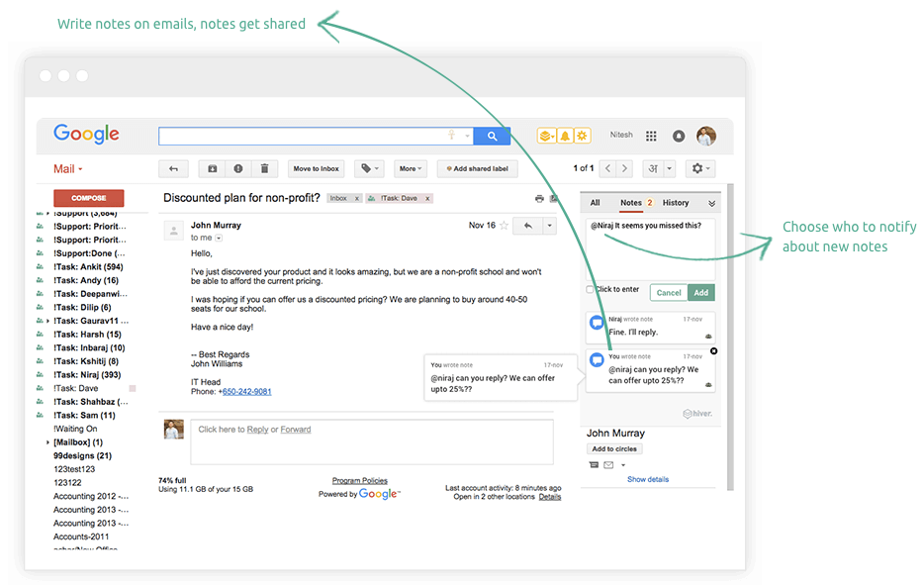Image resolution: width=924 pixels, height=585 pixels.
Task: Open the Mail dropdown switcher
Action: [68, 169]
